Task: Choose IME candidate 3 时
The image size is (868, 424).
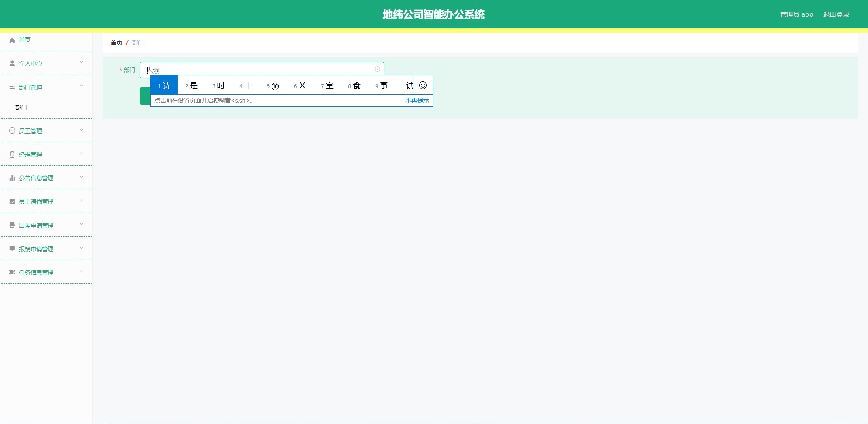Action: (x=219, y=85)
